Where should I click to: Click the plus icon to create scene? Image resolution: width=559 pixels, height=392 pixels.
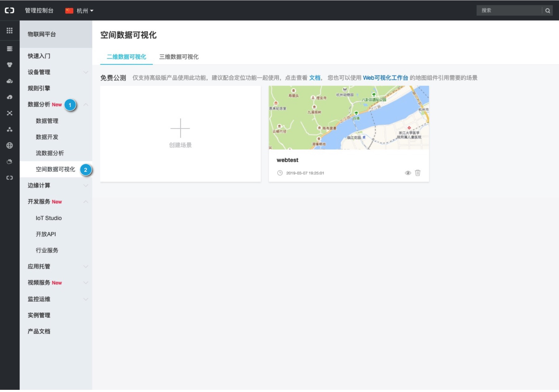[x=180, y=128]
